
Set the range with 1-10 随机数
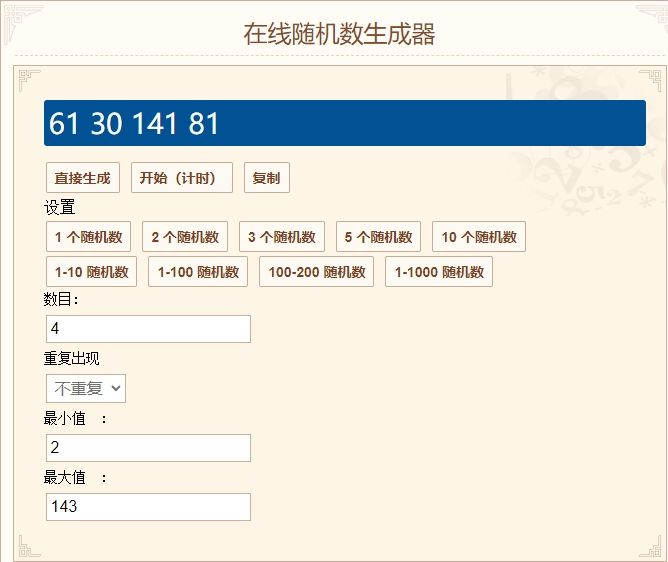click(91, 271)
